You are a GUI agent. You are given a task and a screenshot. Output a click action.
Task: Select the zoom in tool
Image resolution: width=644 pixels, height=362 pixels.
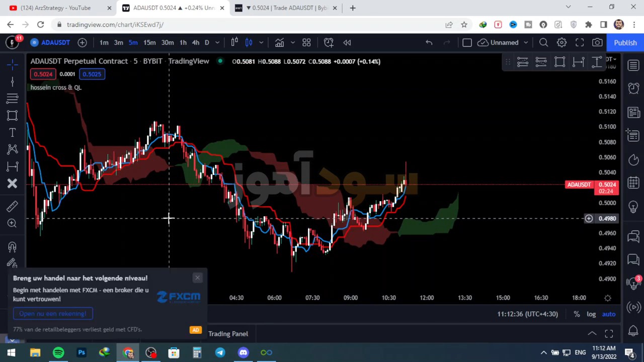tap(13, 223)
